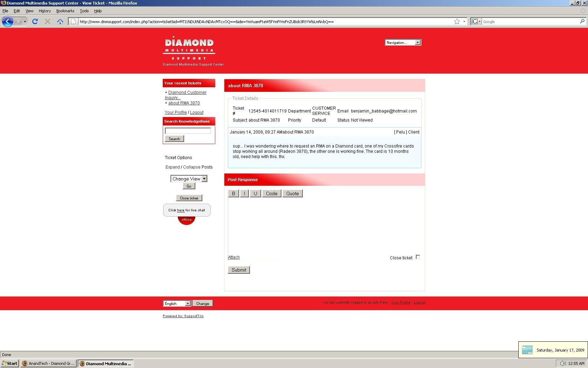Viewport: 588px width, 368px height.
Task: Click the Change language button
Action: pos(202,304)
